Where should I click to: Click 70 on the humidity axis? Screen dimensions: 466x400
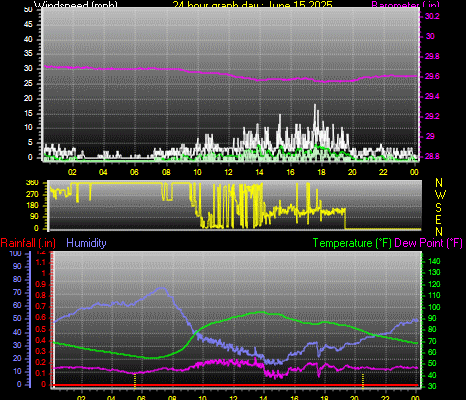tap(17, 292)
